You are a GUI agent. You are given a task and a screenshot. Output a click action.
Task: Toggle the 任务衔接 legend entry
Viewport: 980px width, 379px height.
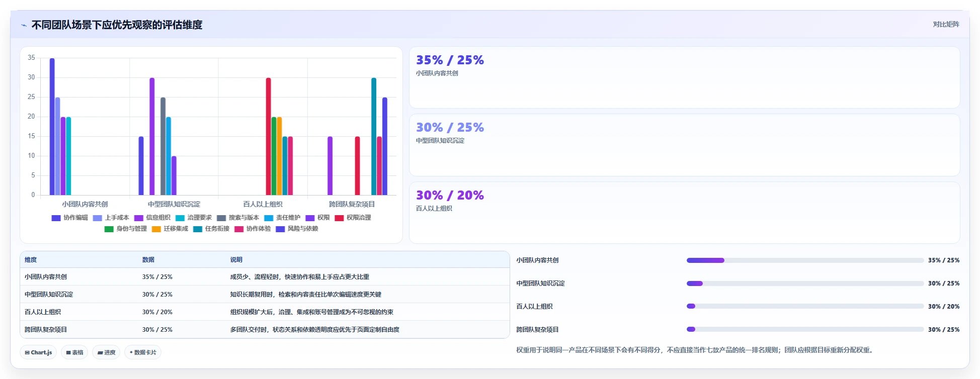coord(211,229)
